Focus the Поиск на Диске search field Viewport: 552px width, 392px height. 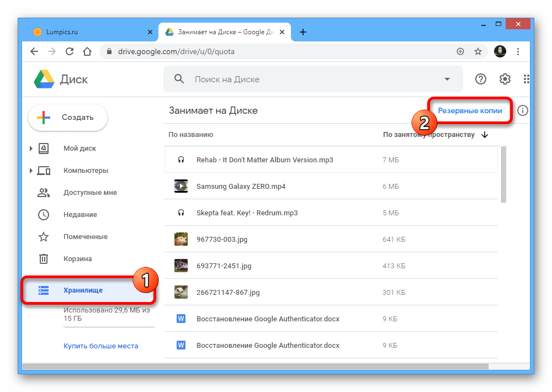coord(312,79)
